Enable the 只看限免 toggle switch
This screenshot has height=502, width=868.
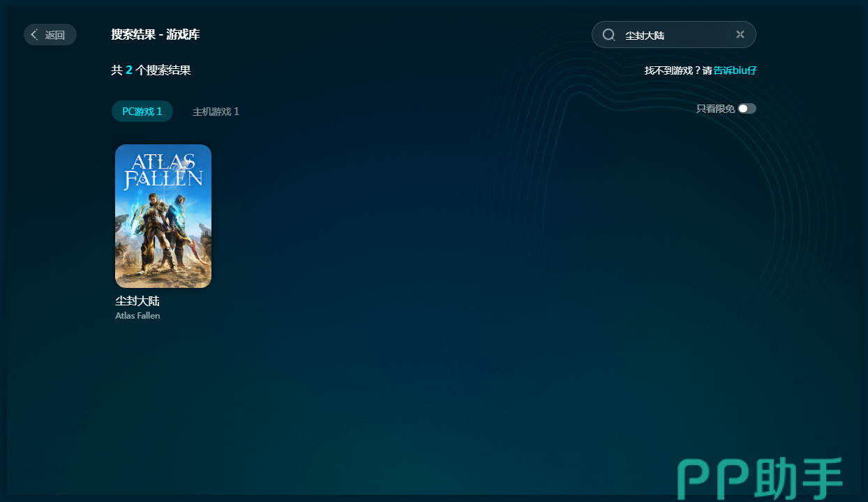(x=747, y=109)
